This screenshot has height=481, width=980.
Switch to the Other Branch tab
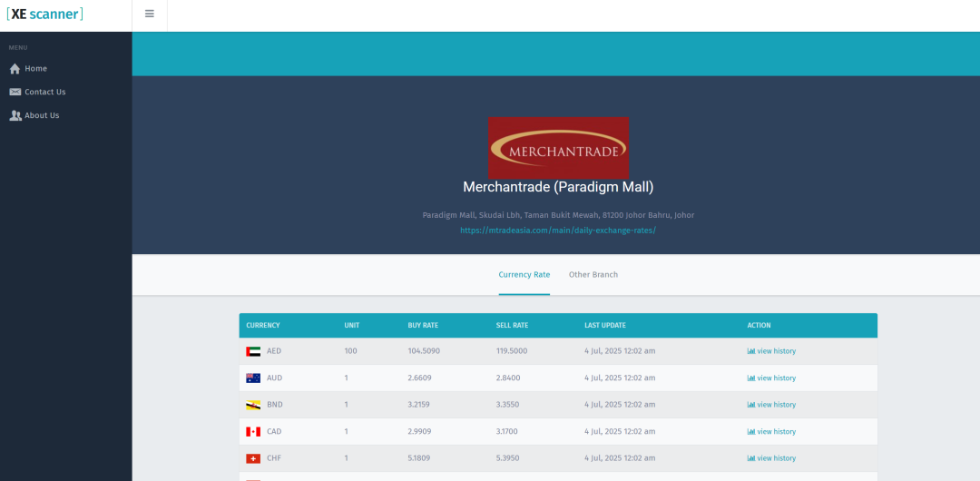coord(593,275)
